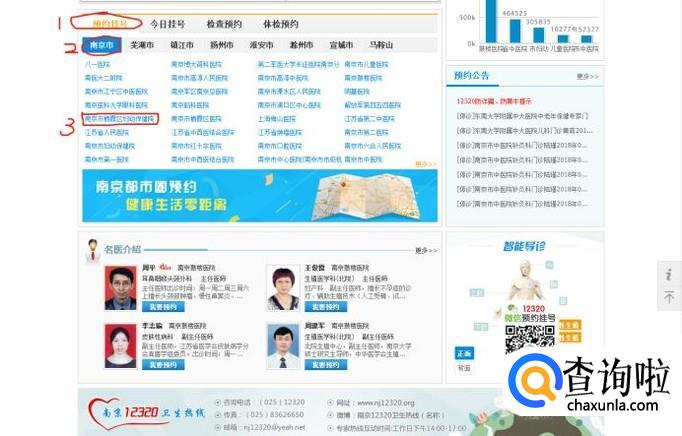Open 南京市高淳人民医院 link
Viewport: 682px width, 436px height.
(200, 78)
